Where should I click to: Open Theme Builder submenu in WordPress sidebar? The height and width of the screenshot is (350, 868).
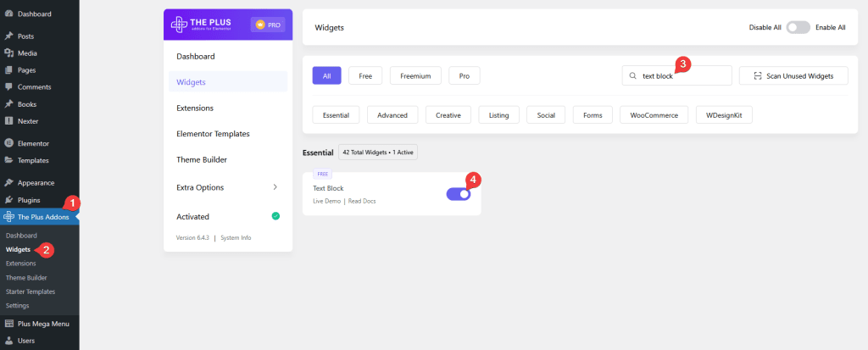pyautogui.click(x=26, y=277)
